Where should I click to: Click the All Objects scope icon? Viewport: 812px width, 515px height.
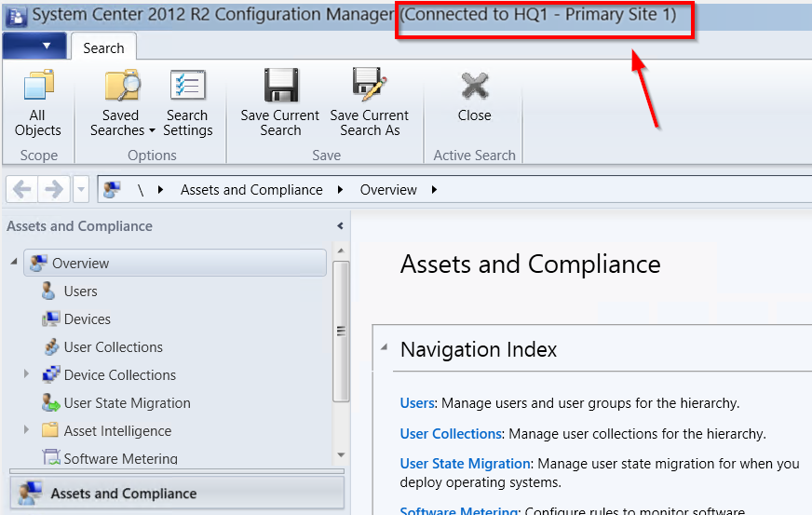[38, 85]
